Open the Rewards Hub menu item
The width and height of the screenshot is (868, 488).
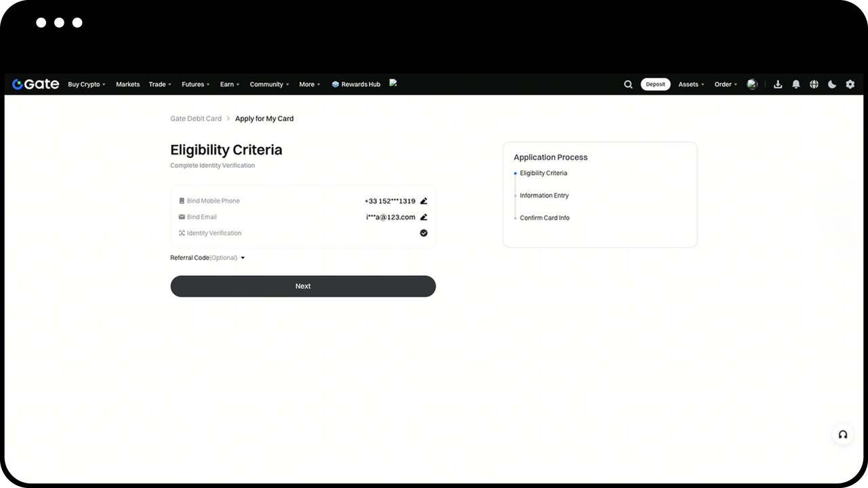click(356, 85)
